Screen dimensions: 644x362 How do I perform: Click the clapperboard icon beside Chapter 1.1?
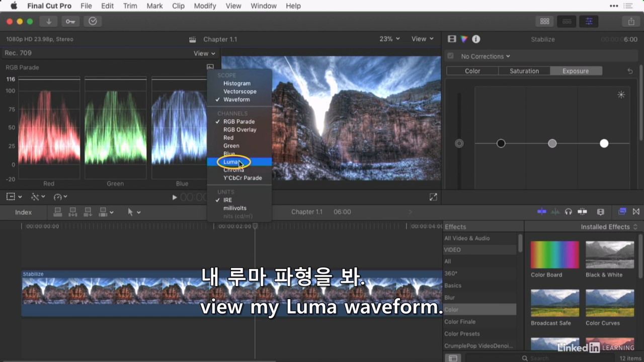(x=192, y=39)
